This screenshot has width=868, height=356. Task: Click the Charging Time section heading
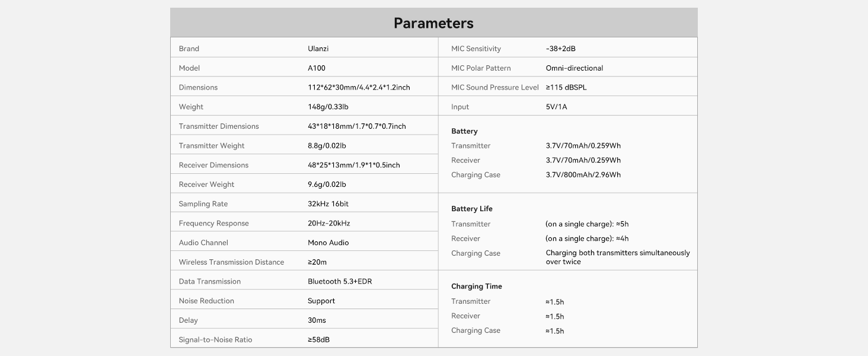tap(476, 287)
